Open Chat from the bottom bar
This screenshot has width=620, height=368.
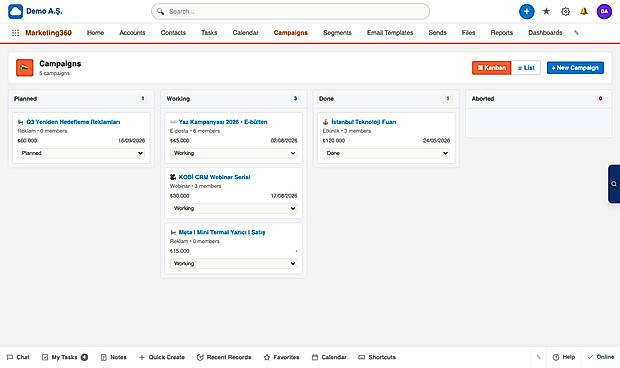(18, 357)
